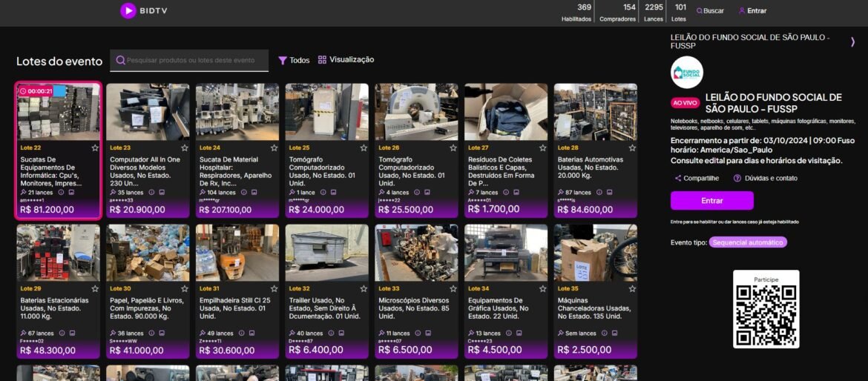Screen dimensions: 868x381
Task: Open Buscar in the top bar
Action: [709, 11]
